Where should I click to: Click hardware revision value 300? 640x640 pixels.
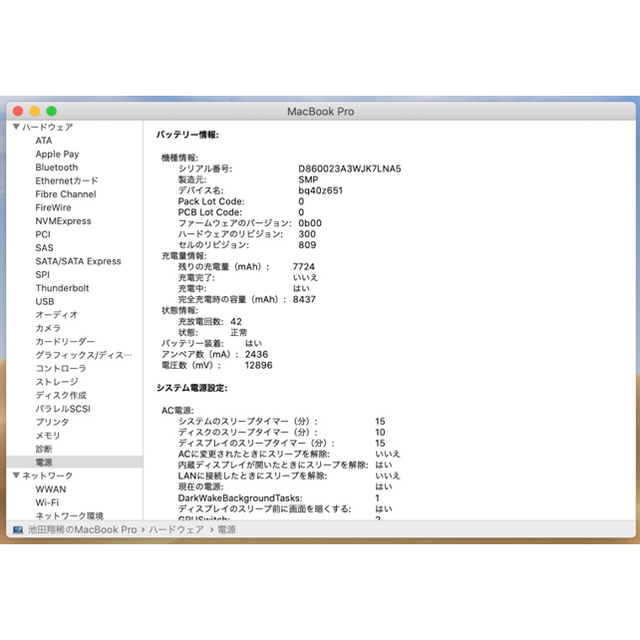click(x=307, y=234)
